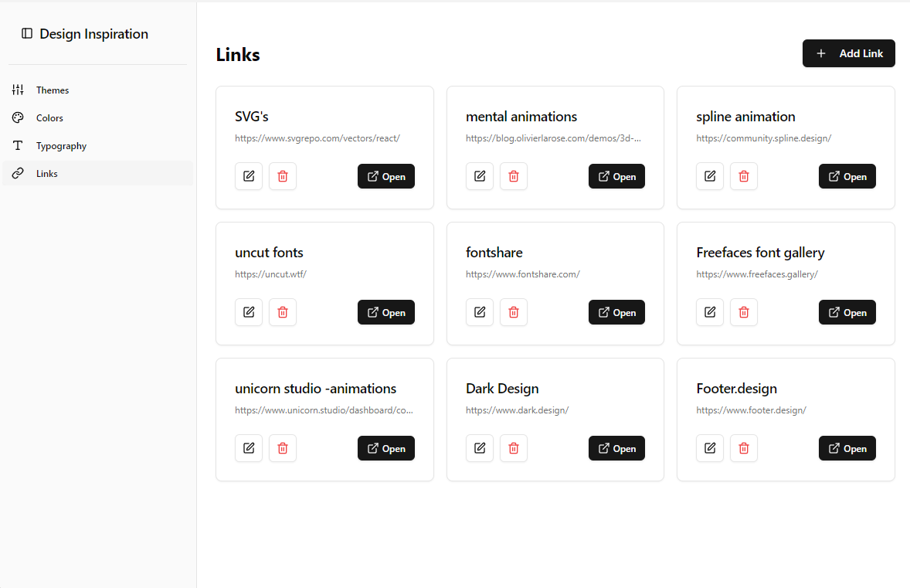Select Typography in the sidebar

97,146
